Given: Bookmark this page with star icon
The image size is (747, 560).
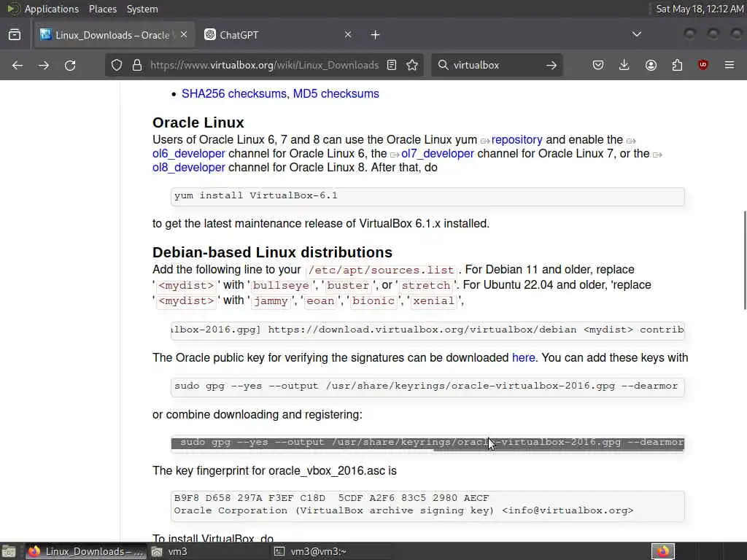Looking at the screenshot, I should 413,65.
